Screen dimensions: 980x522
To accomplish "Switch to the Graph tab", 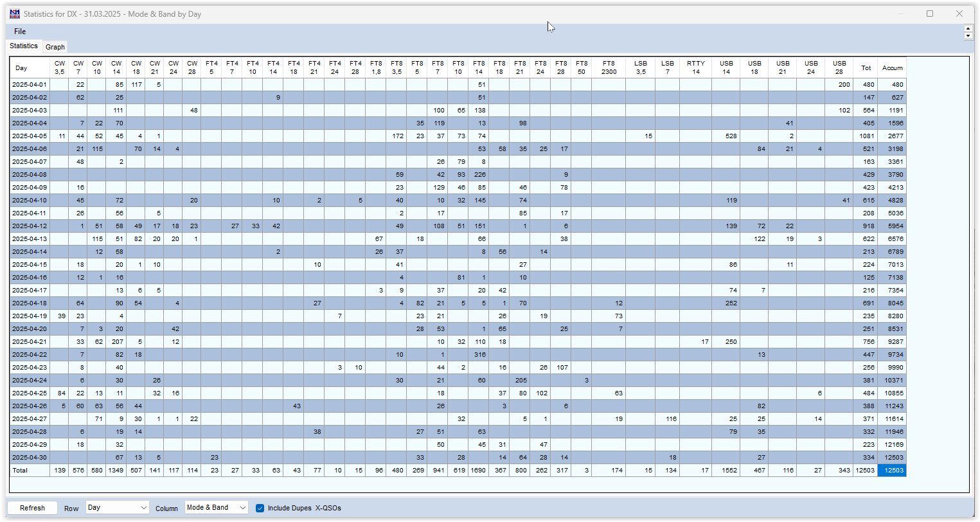I will pyautogui.click(x=55, y=47).
